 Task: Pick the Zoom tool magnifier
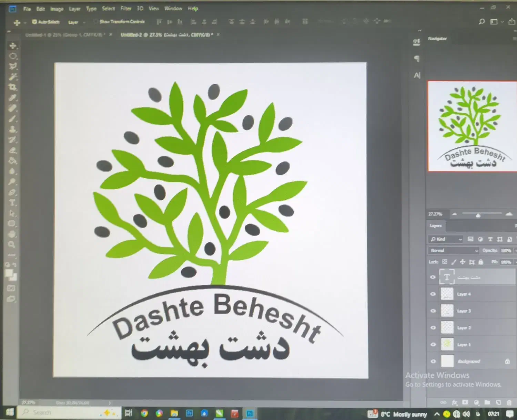click(x=12, y=245)
